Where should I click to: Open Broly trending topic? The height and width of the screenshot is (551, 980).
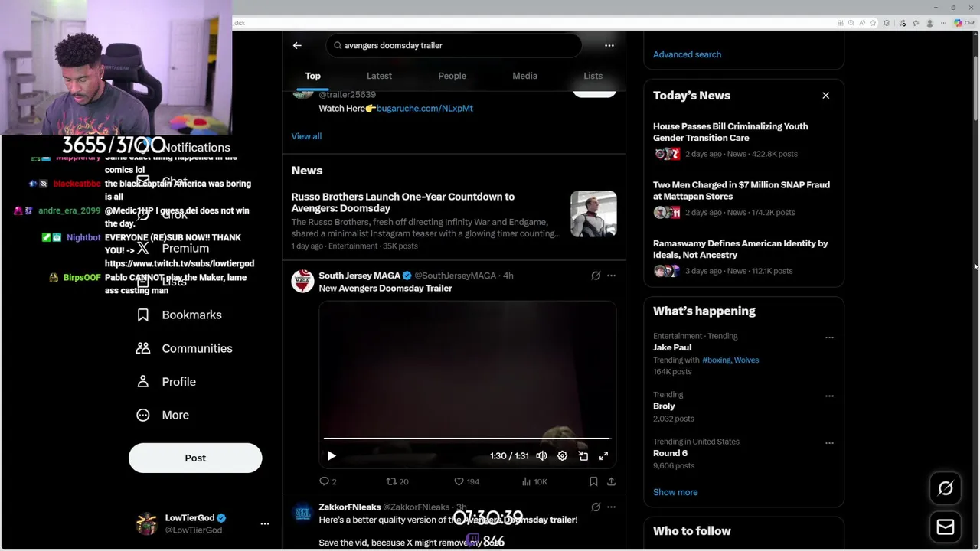coord(664,406)
